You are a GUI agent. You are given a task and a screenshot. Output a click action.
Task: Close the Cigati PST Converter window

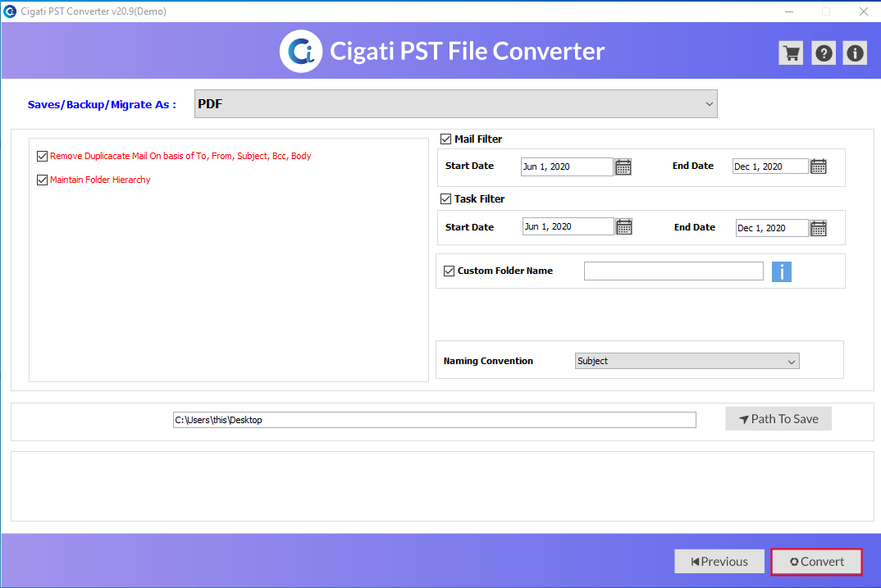coord(864,11)
